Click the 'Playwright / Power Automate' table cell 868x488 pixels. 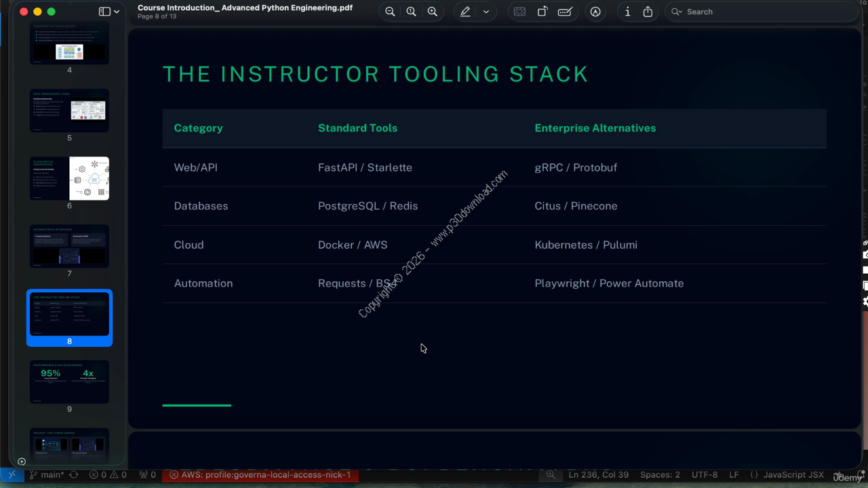pyautogui.click(x=609, y=283)
